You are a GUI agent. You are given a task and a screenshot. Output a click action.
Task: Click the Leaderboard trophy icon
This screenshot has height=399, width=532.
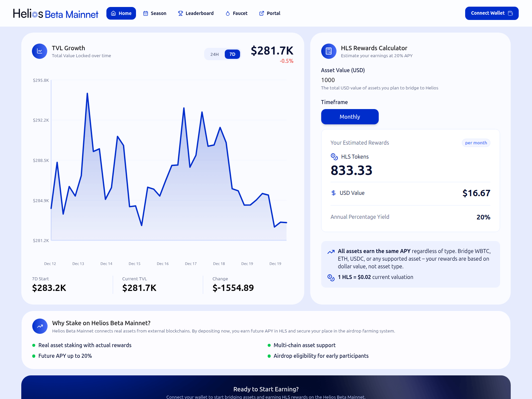pos(180,13)
